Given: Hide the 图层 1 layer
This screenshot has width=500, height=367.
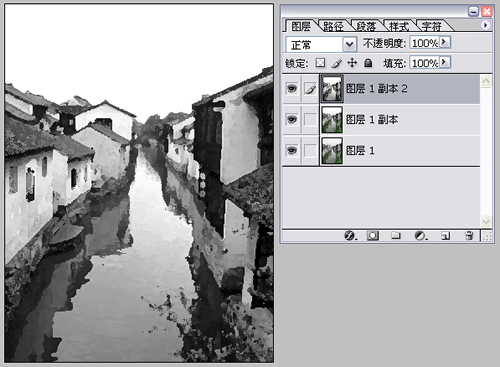Looking at the screenshot, I should (292, 151).
